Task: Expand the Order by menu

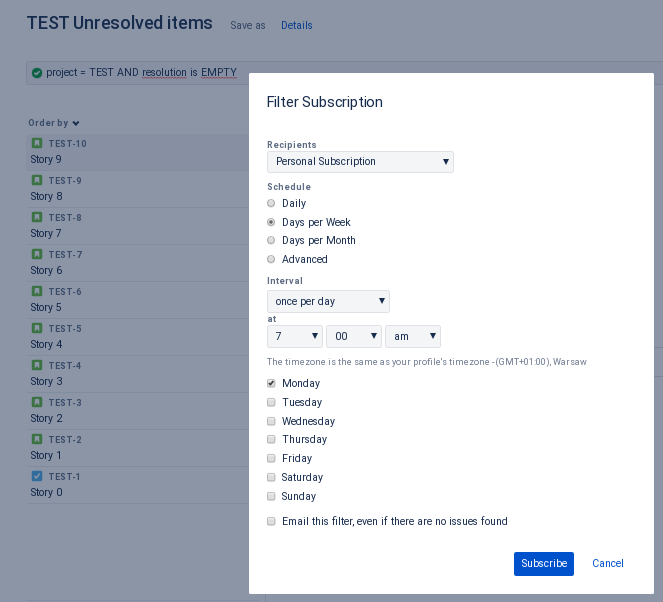Action: tap(54, 123)
